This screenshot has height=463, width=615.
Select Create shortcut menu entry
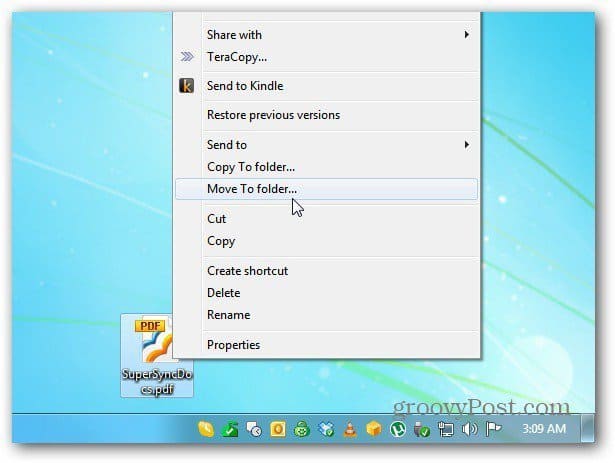[x=326, y=271]
